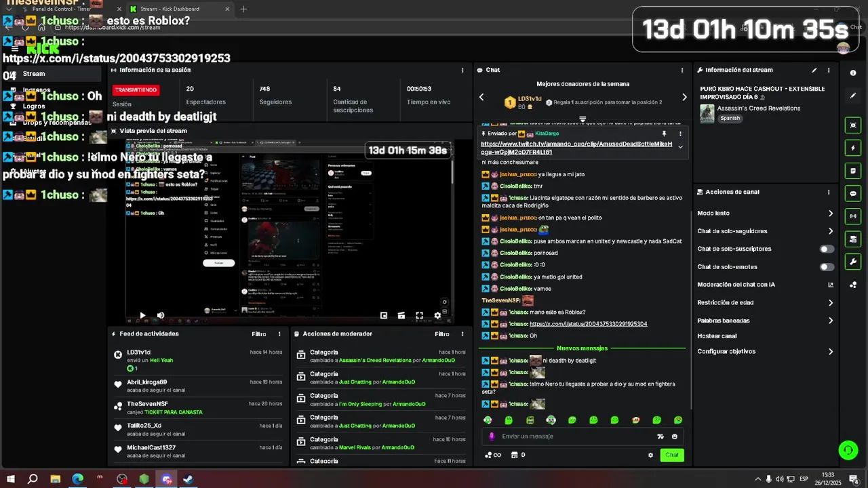Open the session info panel's three-dot menu

pos(462,70)
